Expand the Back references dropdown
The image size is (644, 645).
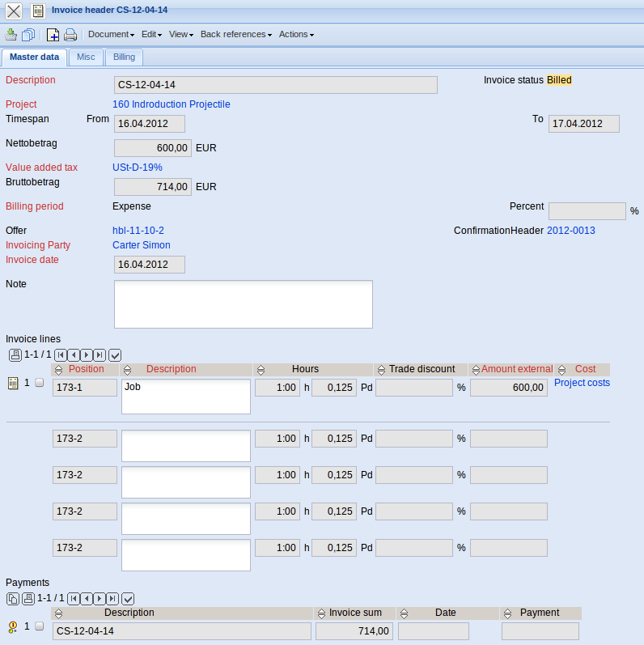point(236,35)
